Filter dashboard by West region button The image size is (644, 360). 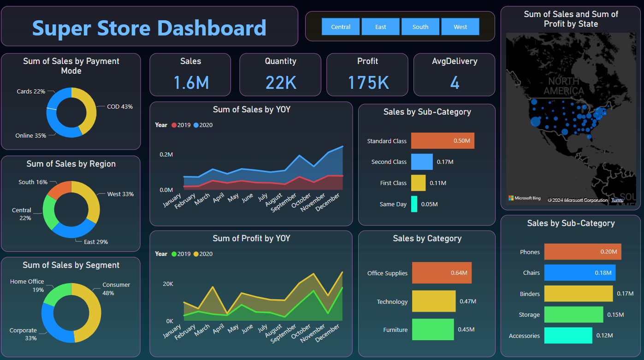460,27
